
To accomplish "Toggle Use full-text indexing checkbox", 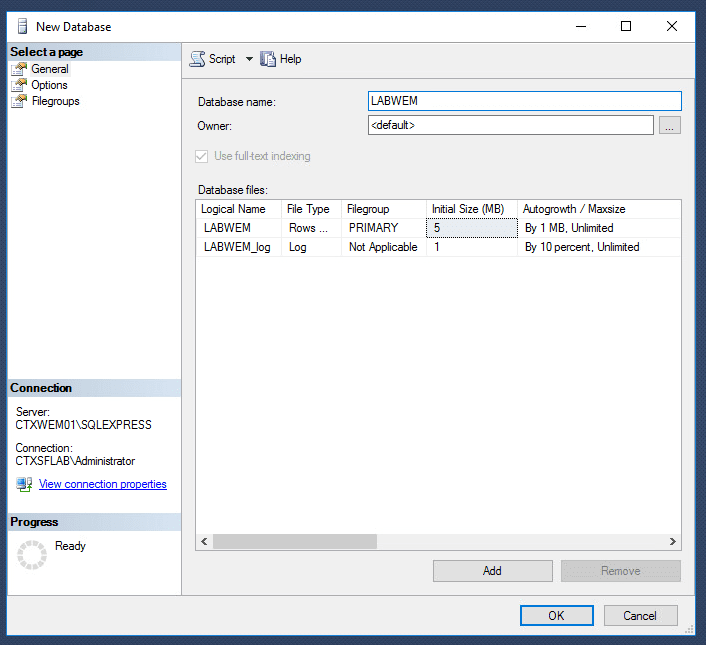I will pos(201,156).
